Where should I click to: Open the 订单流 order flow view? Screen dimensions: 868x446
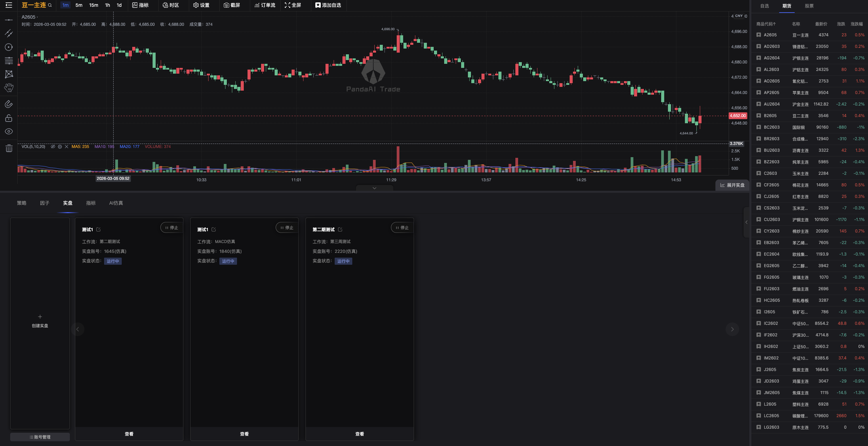(265, 5)
